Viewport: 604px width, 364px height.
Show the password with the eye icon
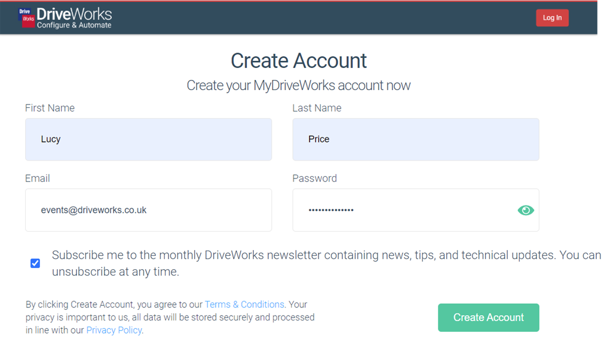pyautogui.click(x=525, y=210)
